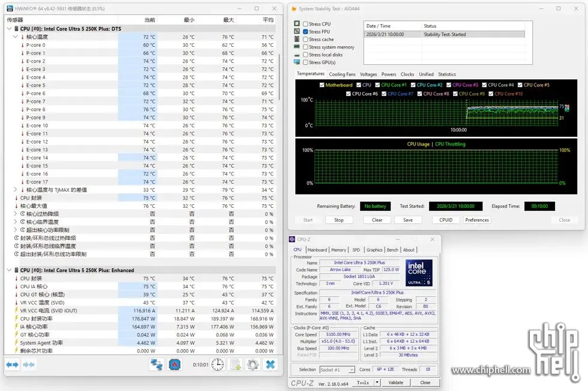Open the Mainboard tab in CPU-Z
Screen dimensions: 588x391
tap(317, 250)
